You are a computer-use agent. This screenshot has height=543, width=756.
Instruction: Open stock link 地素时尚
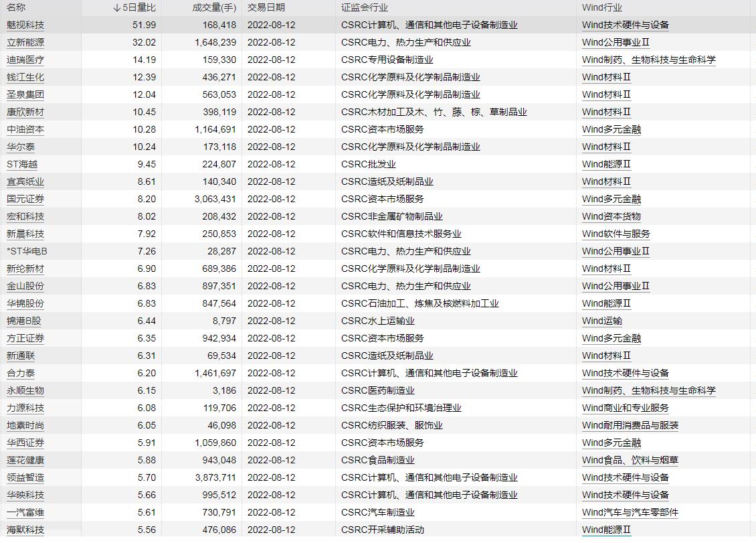coord(25,425)
